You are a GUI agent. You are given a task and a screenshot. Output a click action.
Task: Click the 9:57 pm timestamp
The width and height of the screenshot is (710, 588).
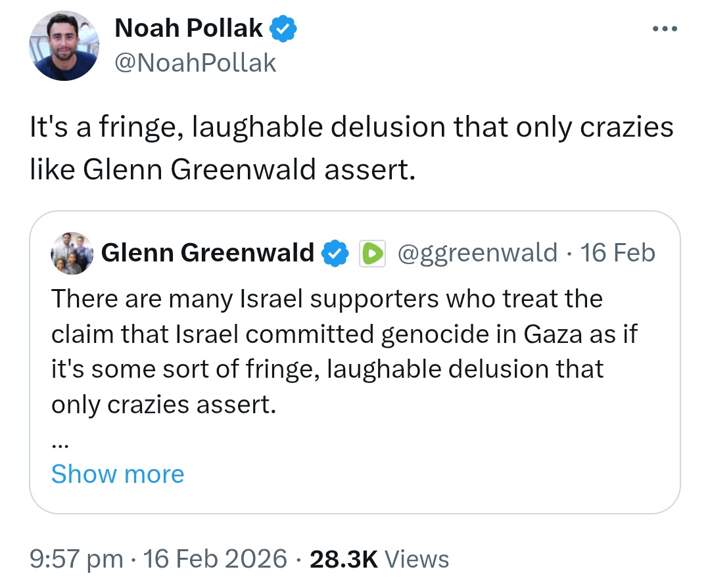click(x=76, y=559)
